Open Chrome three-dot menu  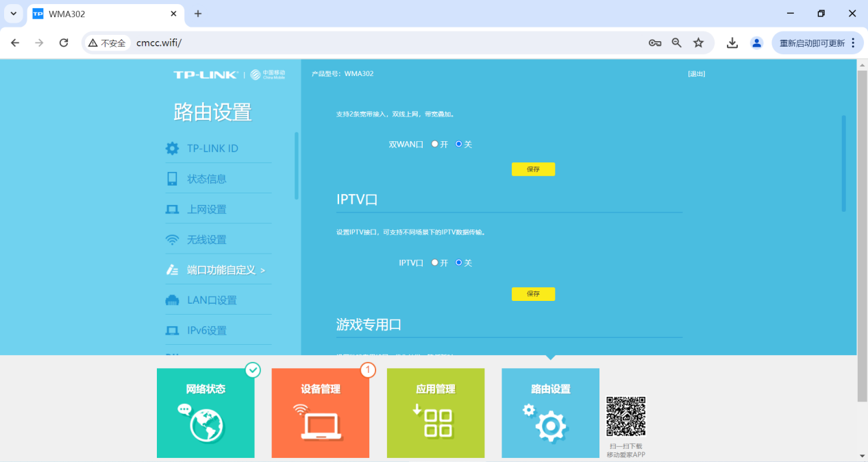click(853, 42)
